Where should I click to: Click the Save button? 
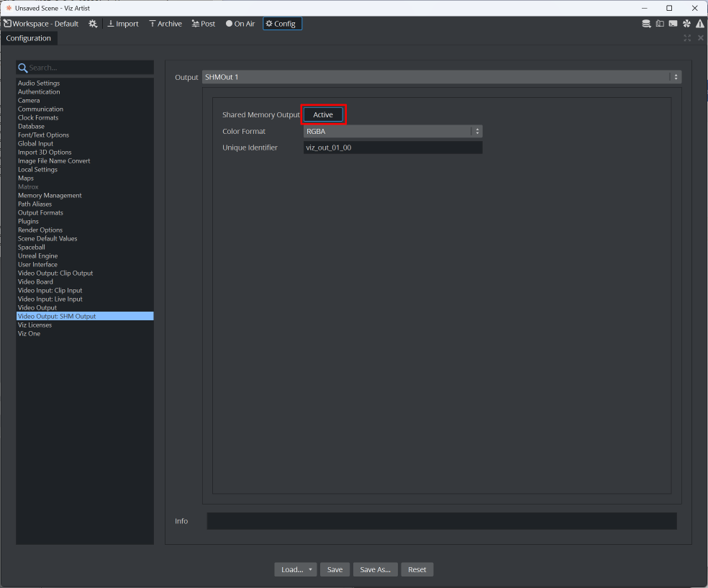pos(335,569)
